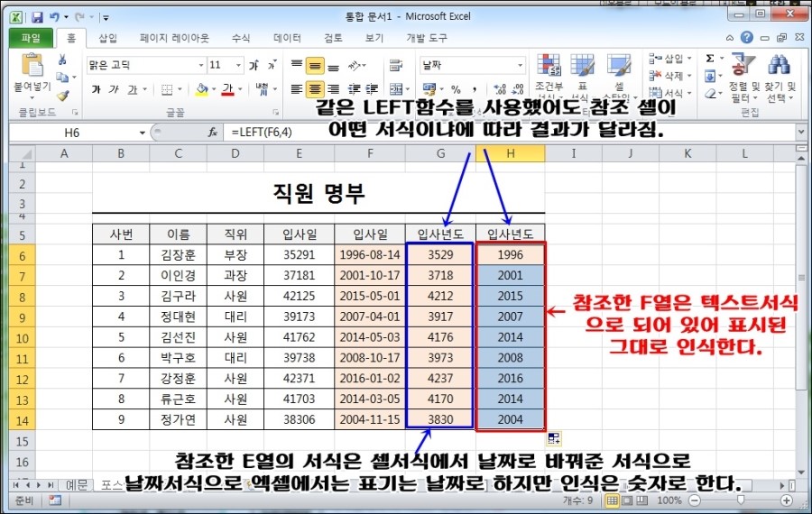Image resolution: width=812 pixels, height=514 pixels.
Task: Click the Auto Fill Options icon below H14
Action: coord(554,438)
